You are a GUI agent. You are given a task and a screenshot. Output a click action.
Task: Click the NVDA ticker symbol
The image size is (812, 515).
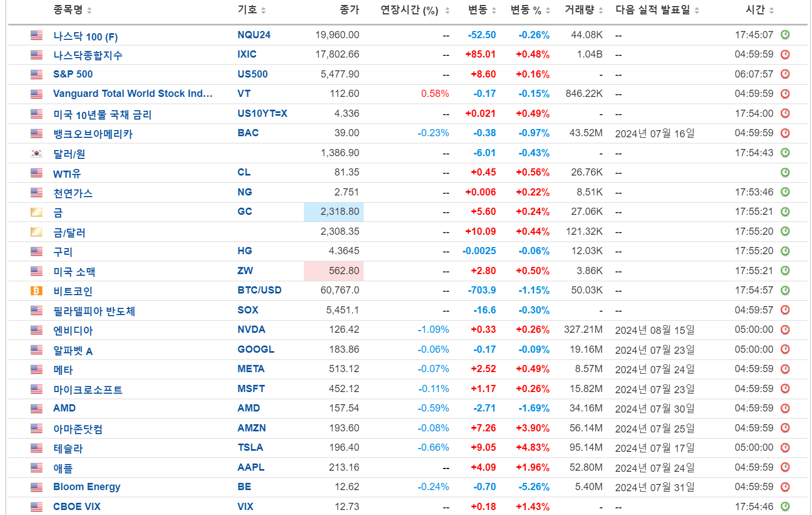pos(251,329)
